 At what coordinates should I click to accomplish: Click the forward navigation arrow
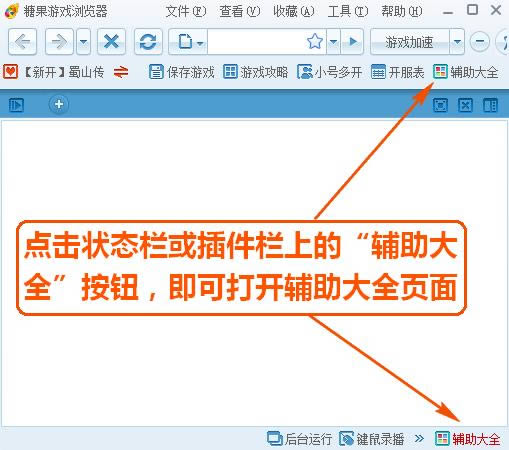pyautogui.click(x=59, y=42)
